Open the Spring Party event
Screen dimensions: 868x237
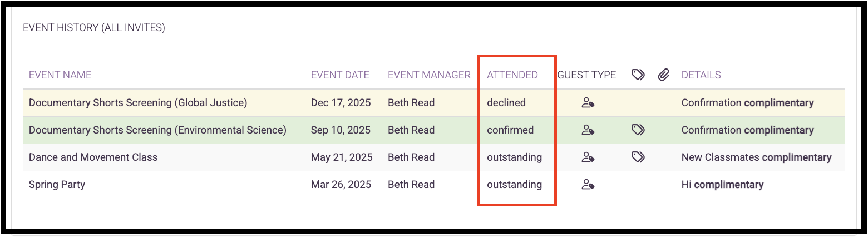pyautogui.click(x=57, y=185)
